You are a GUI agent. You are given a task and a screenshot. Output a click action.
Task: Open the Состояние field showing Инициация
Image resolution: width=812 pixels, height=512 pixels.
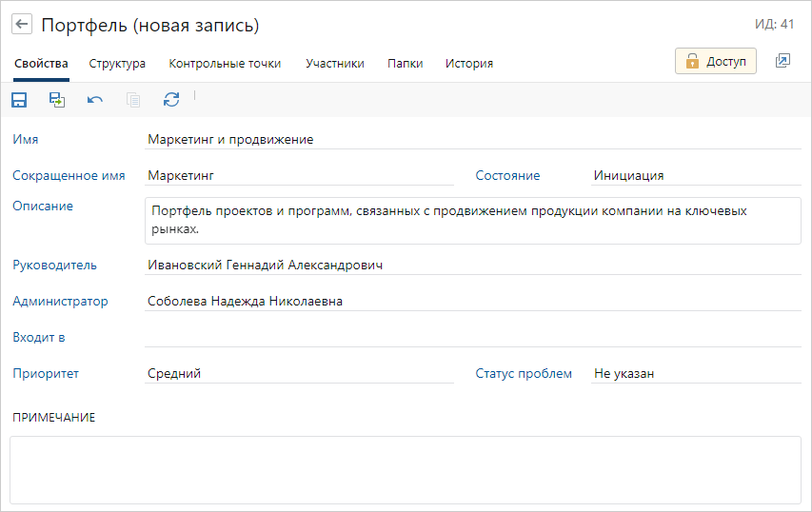[695, 175]
